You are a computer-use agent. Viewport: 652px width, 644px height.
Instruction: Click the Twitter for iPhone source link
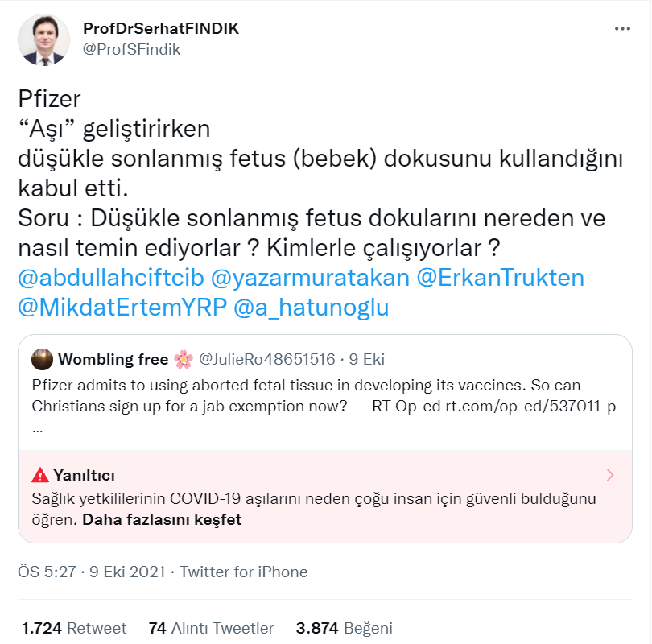click(243, 572)
